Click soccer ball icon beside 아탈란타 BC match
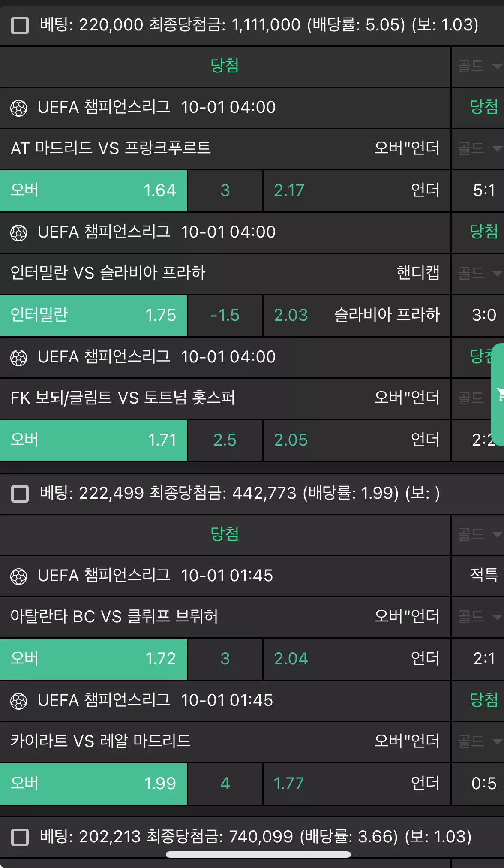Image resolution: width=504 pixels, height=868 pixels. [x=18, y=576]
